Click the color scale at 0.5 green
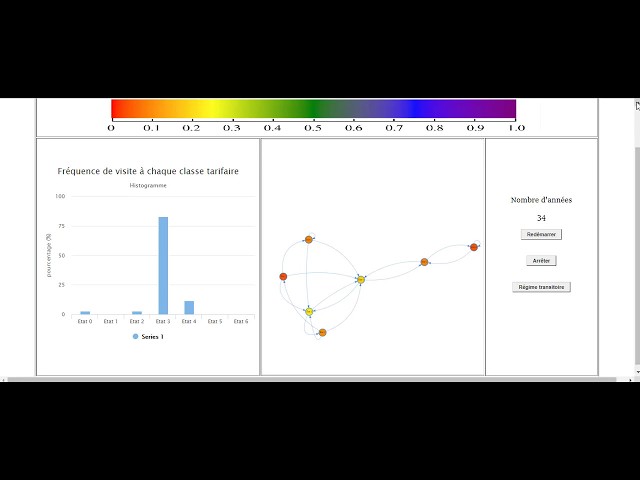 click(x=313, y=109)
